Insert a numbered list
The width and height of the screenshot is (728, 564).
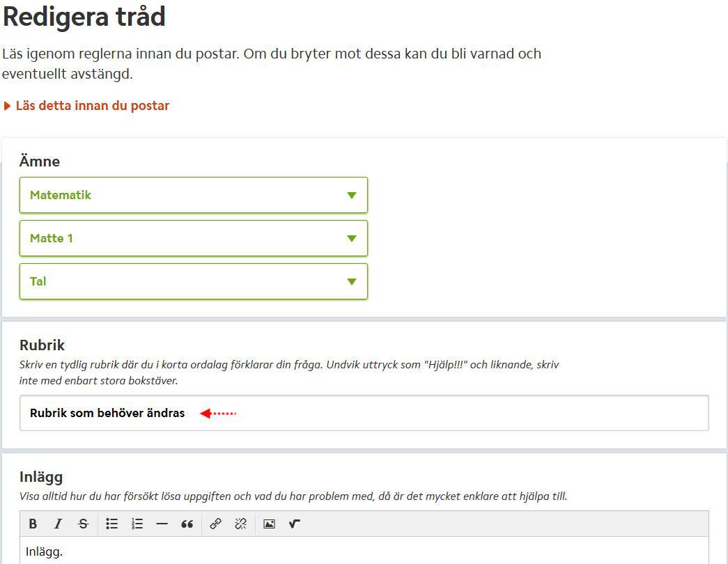pyautogui.click(x=137, y=524)
